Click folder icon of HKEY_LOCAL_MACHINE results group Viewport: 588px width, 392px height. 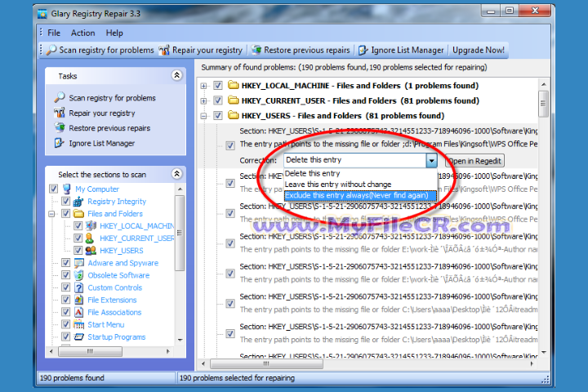click(x=234, y=85)
